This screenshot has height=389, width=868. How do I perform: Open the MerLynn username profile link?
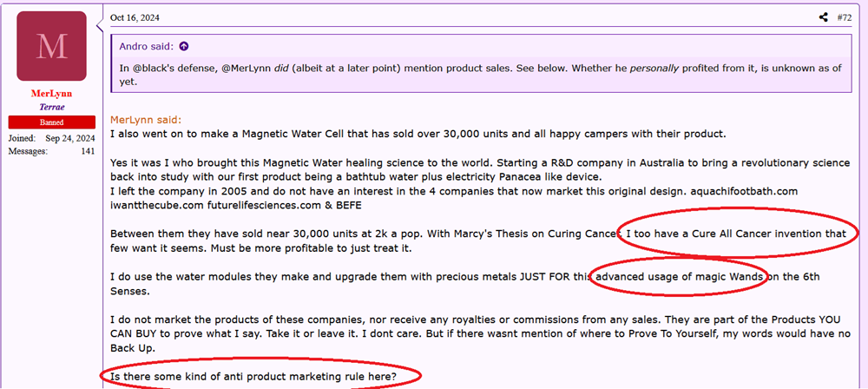pyautogui.click(x=52, y=94)
